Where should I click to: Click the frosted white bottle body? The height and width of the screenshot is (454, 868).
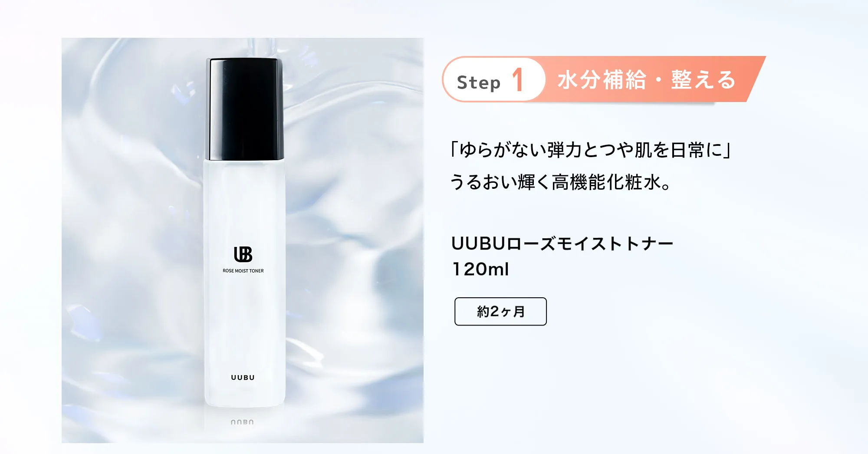[x=244, y=283]
